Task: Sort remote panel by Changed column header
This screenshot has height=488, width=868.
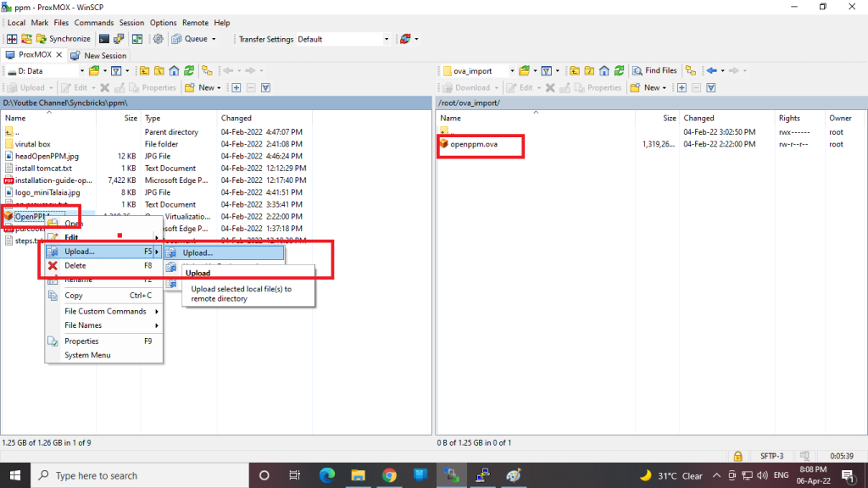Action: click(x=698, y=118)
